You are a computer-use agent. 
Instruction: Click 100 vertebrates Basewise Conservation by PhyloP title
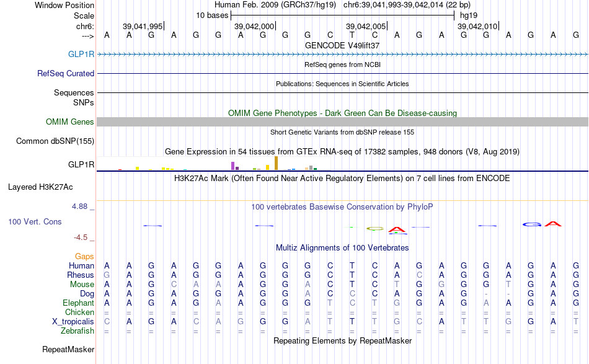point(342,207)
